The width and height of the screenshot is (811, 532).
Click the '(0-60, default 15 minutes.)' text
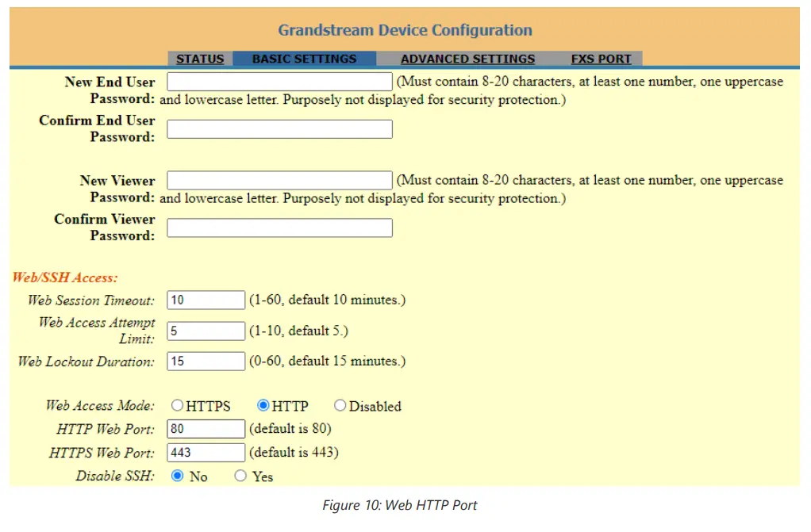click(328, 362)
